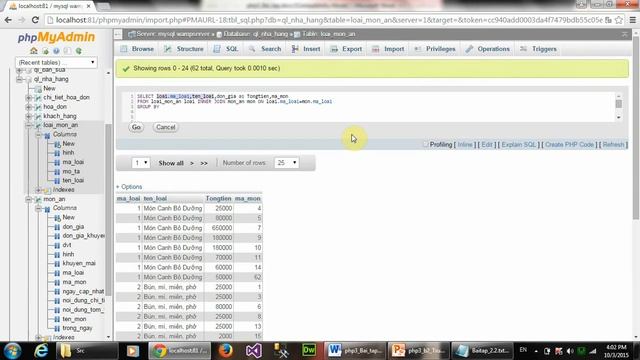
Task: Click the Show all button
Action: coord(171,163)
